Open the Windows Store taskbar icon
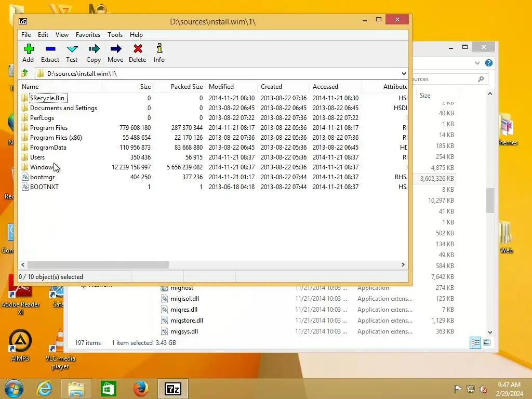The height and width of the screenshot is (399, 532). tap(109, 389)
